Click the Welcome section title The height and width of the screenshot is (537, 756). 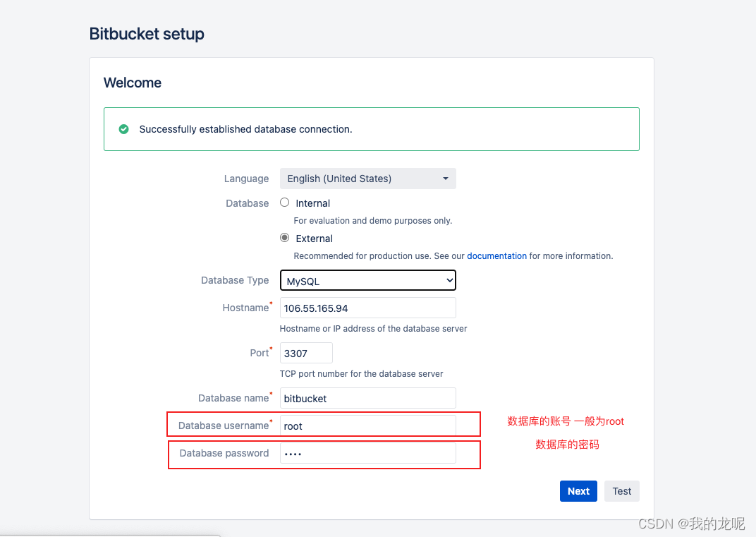click(x=132, y=83)
